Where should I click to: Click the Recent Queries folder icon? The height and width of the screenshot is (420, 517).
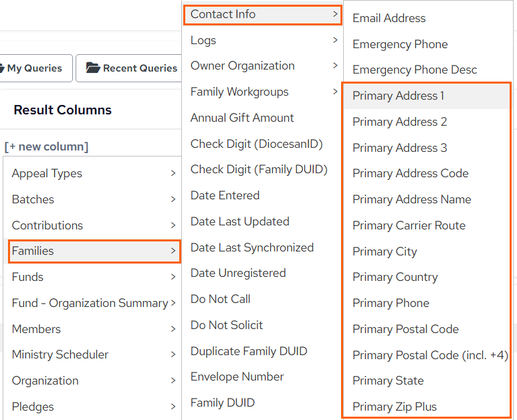pos(93,68)
